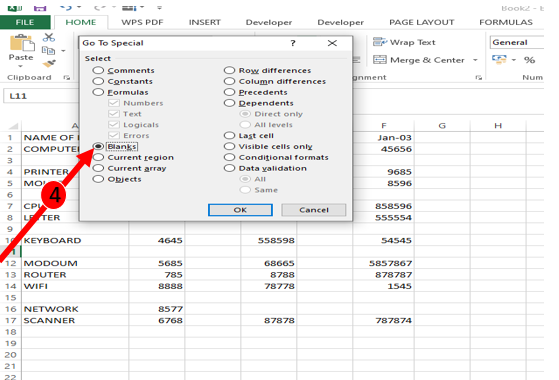Click the Undo icon in quick access toolbar

66,7
